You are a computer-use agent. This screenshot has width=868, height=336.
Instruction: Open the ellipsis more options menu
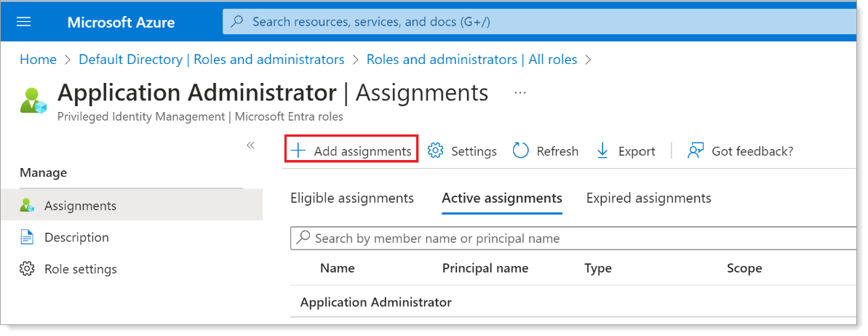519,93
